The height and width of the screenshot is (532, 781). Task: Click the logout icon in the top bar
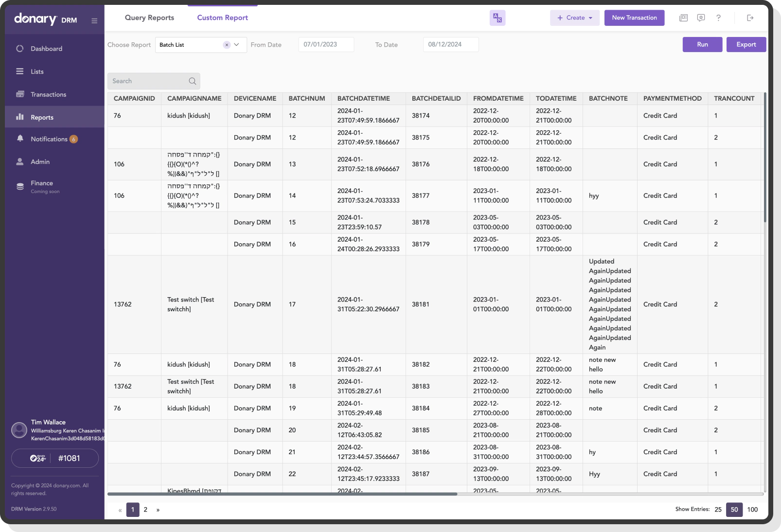coord(750,18)
